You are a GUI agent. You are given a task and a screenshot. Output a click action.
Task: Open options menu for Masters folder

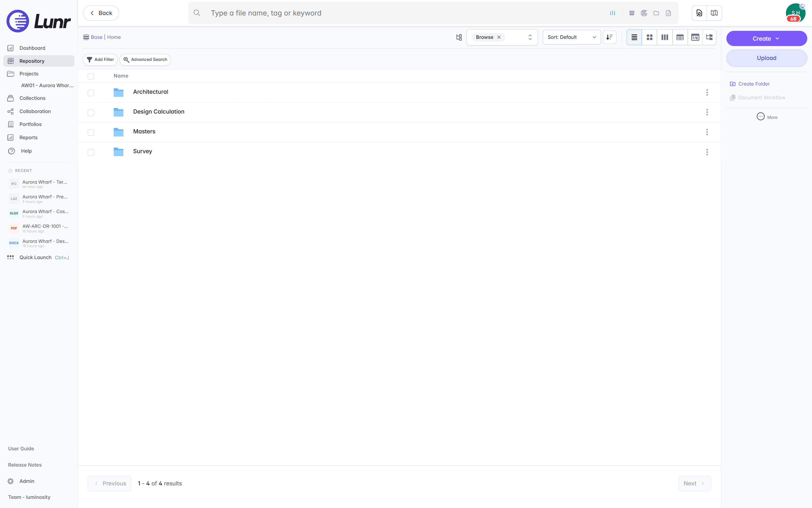pos(707,132)
